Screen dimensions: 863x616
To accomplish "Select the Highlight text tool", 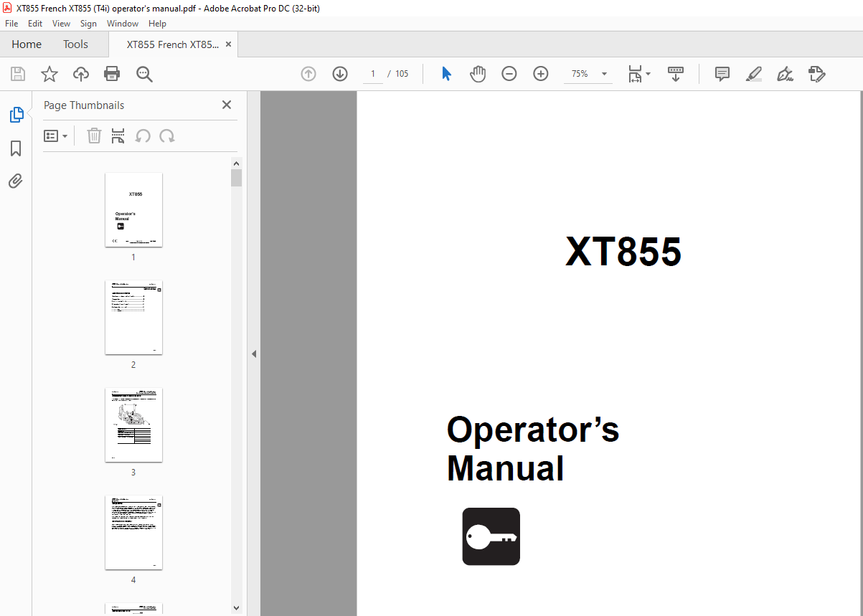I will [x=754, y=74].
